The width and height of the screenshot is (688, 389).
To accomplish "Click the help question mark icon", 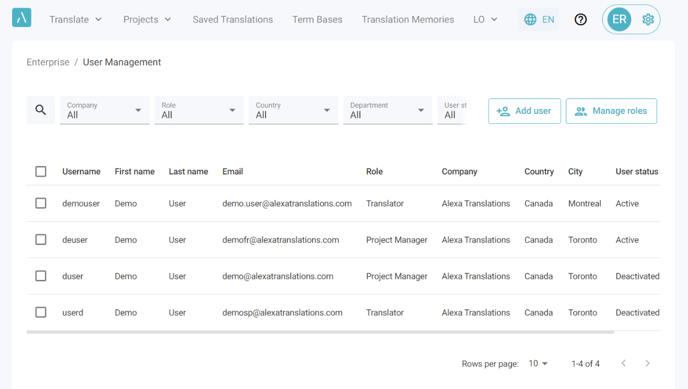I will pos(580,19).
